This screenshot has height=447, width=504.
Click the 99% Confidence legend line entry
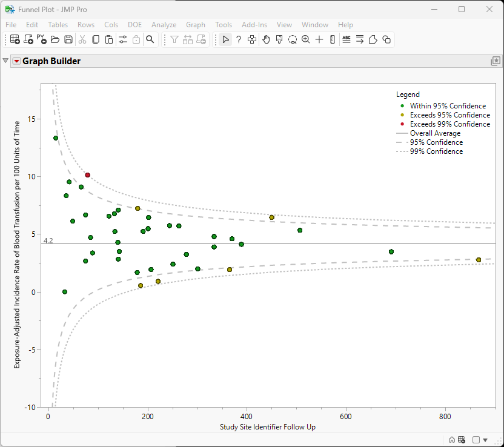pyautogui.click(x=429, y=151)
